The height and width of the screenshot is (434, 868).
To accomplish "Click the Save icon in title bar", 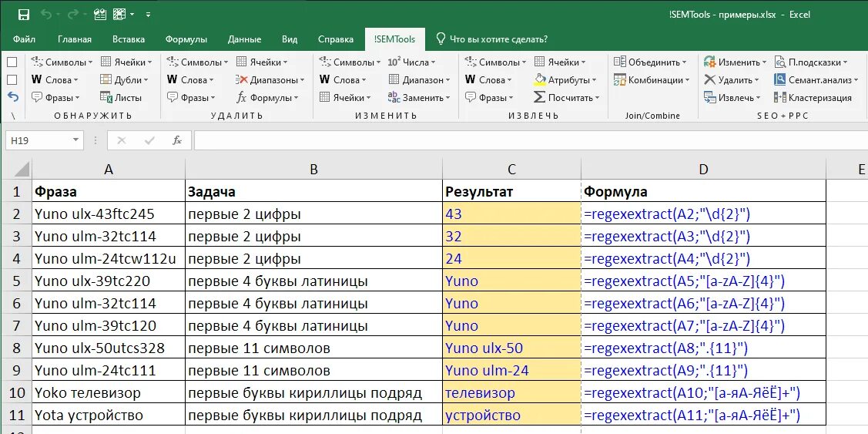I will coord(24,15).
